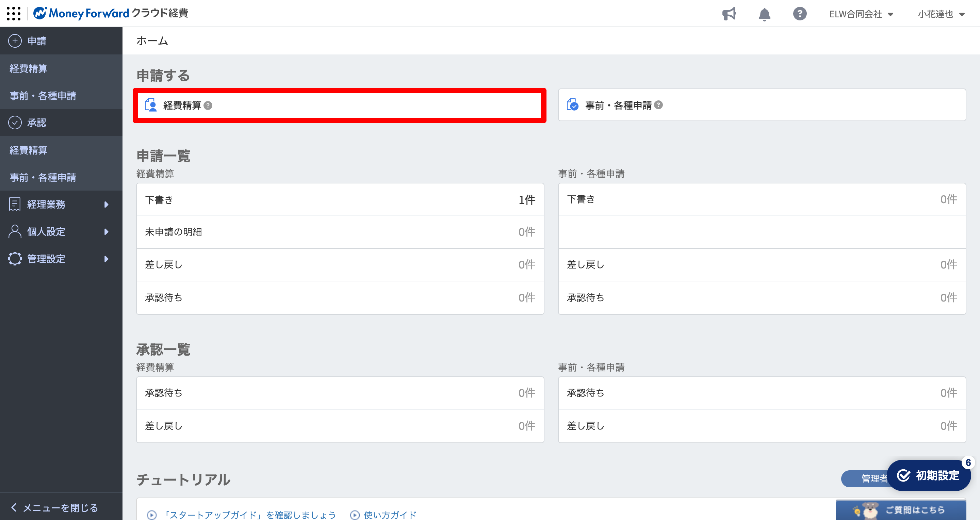The width and height of the screenshot is (980, 520).
Task: Open the app grid launcher icon
Action: pos(14,14)
